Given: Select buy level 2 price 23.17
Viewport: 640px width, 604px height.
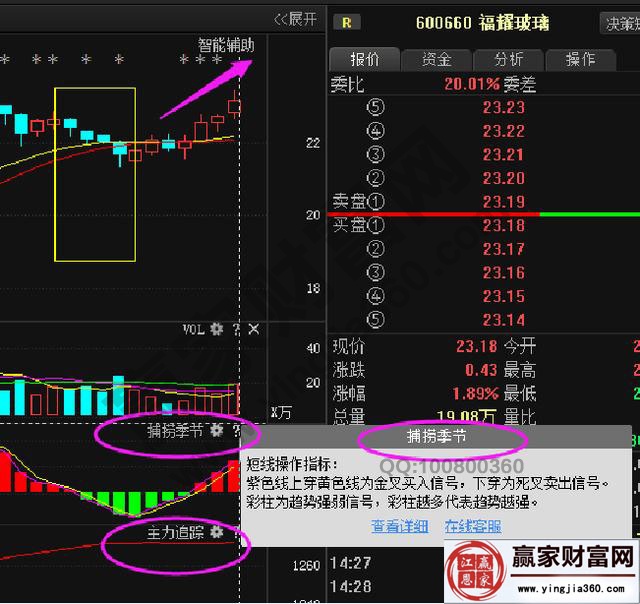Looking at the screenshot, I should (x=503, y=249).
